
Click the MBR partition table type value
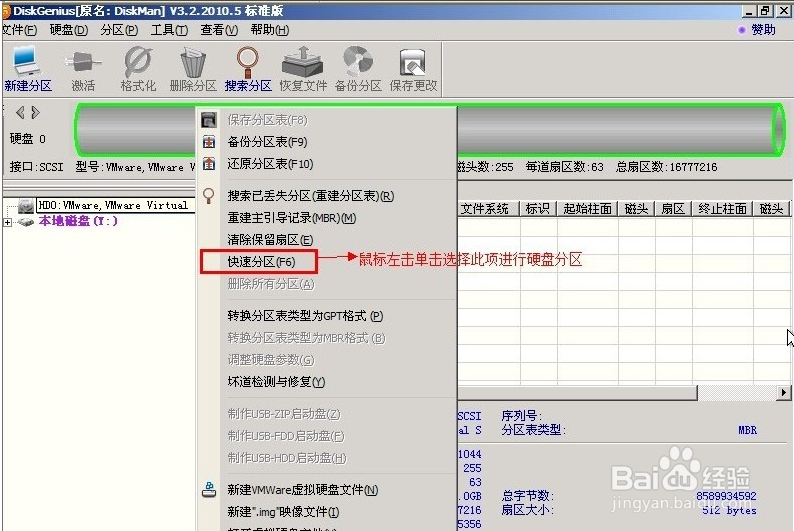click(x=747, y=430)
